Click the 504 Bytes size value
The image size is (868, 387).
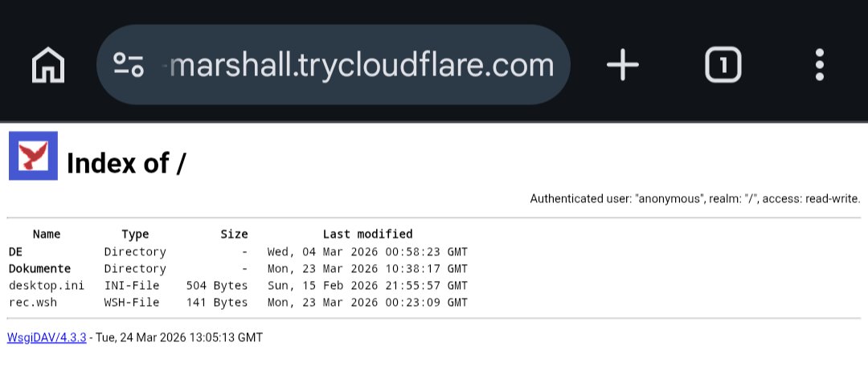point(217,285)
